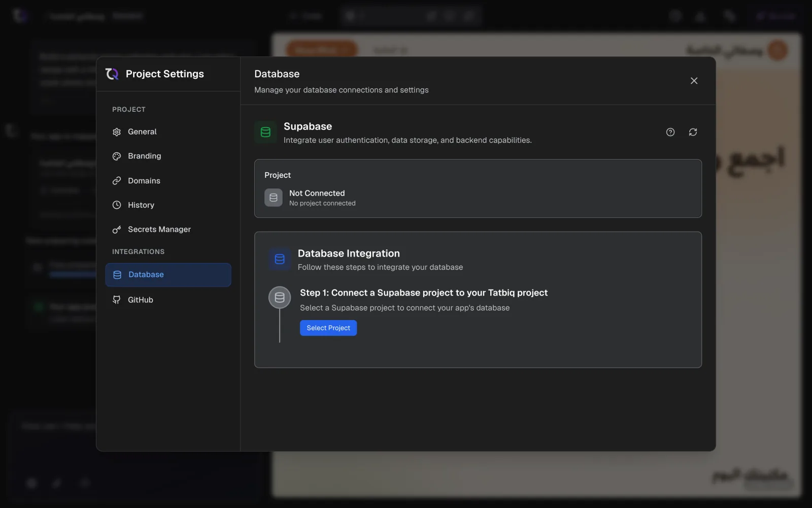Image resolution: width=812 pixels, height=508 pixels.
Task: Refresh the Supabase connection status
Action: [693, 132]
